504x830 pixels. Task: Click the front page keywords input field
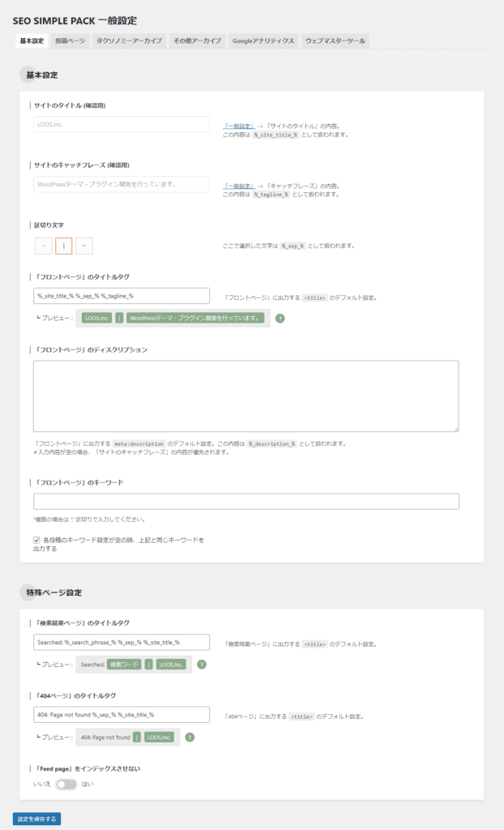(243, 499)
